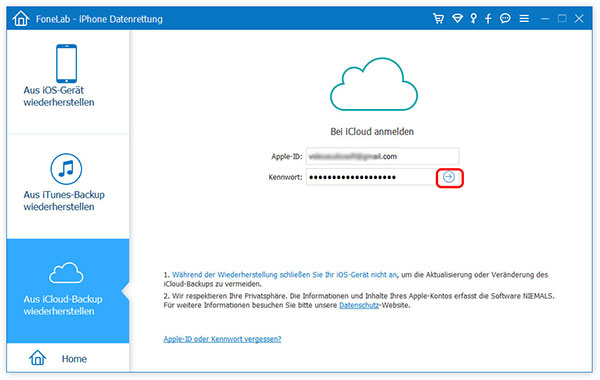Click the 'Bei iCloud anmelden' heading
Screen dimensions: 600x380
[x=372, y=132]
